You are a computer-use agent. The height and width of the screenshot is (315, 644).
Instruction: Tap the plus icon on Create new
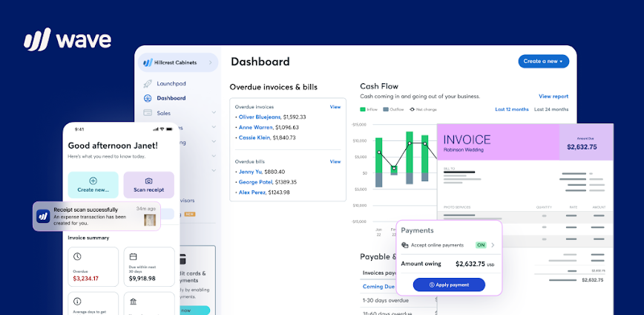(x=93, y=181)
